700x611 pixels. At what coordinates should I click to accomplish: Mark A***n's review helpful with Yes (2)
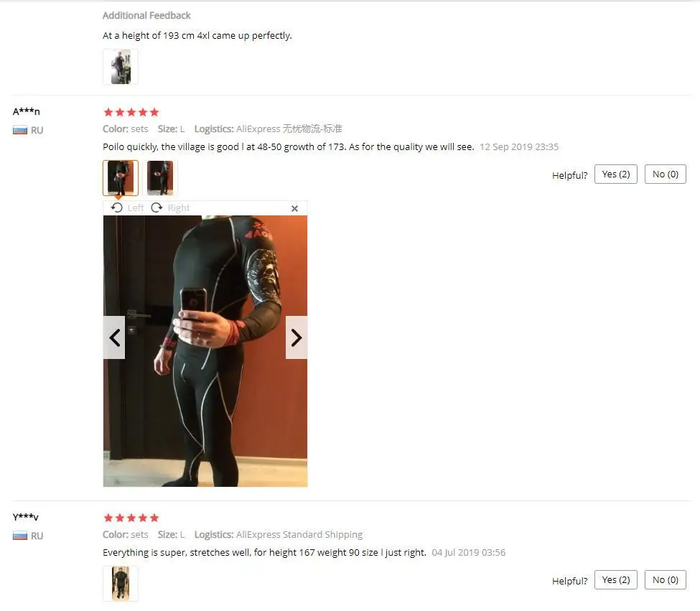pos(616,174)
